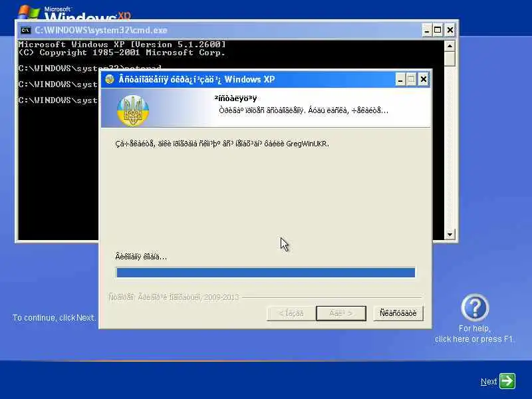Click the 2009-2013 copyright line in the installer
The width and height of the screenshot is (532, 399).
(x=174, y=297)
